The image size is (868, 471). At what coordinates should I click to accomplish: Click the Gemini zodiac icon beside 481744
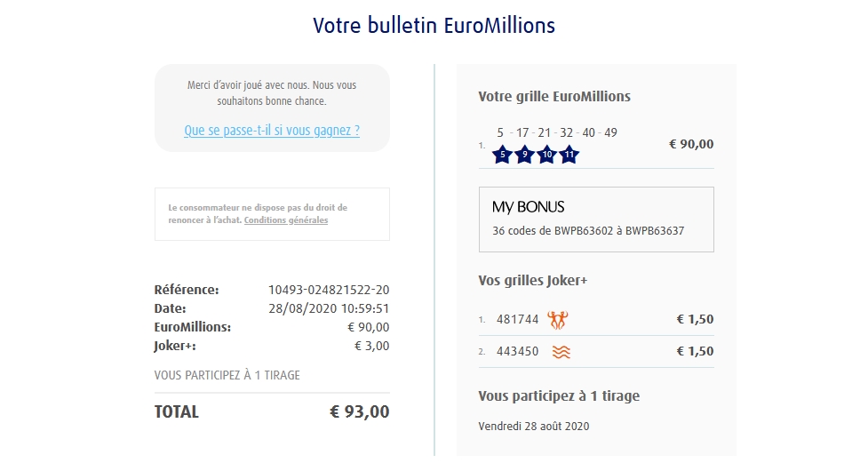[x=558, y=319]
